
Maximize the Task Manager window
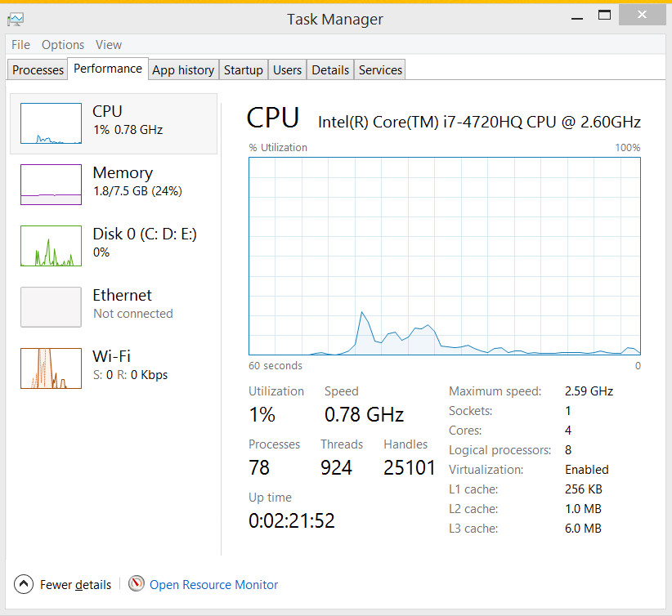point(605,15)
